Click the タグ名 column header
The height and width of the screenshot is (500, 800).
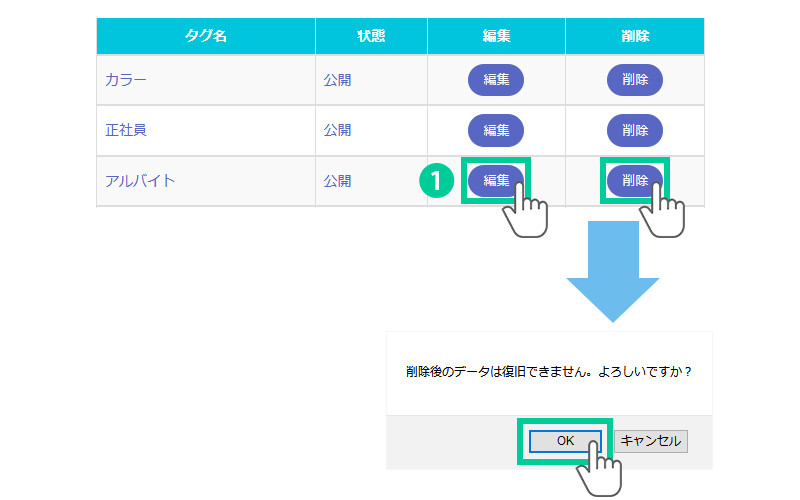(206, 36)
